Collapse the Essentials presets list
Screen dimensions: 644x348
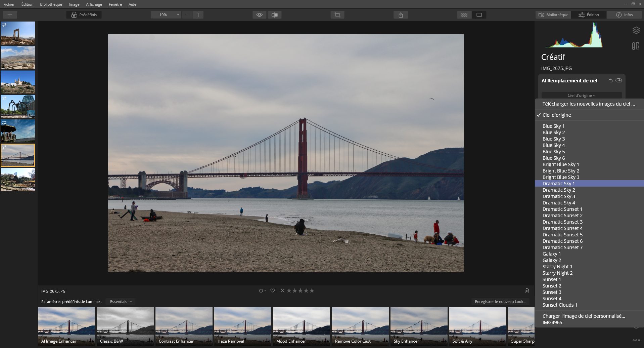coord(121,302)
